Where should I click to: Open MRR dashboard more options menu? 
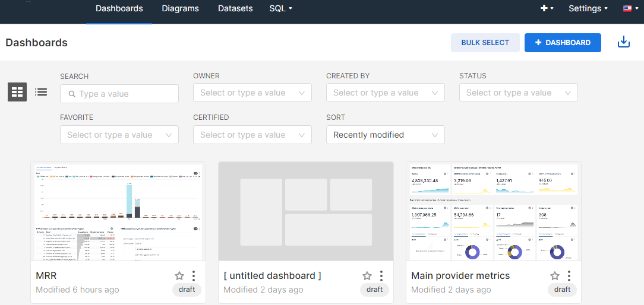(194, 276)
